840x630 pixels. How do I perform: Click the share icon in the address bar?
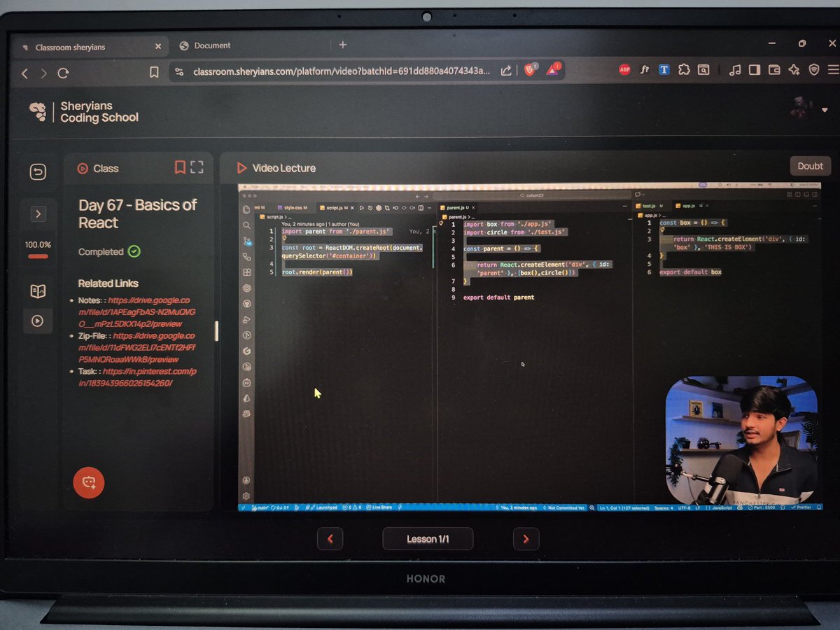point(505,71)
